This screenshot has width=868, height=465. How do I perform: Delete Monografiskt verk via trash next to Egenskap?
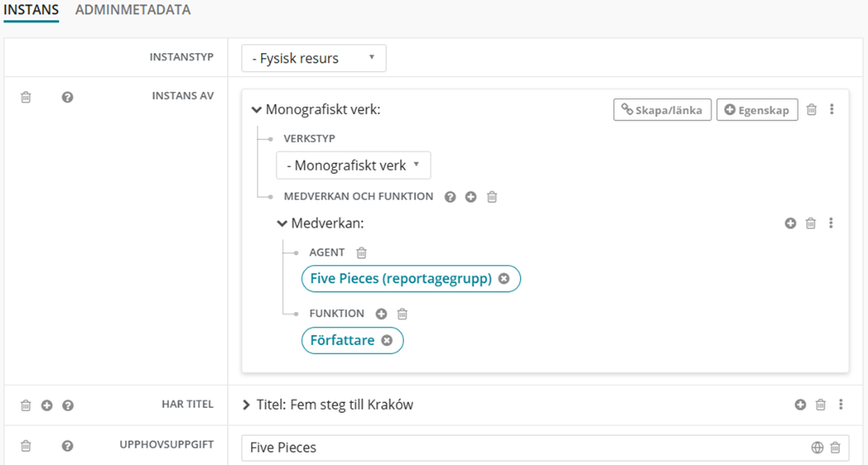pyautogui.click(x=812, y=109)
